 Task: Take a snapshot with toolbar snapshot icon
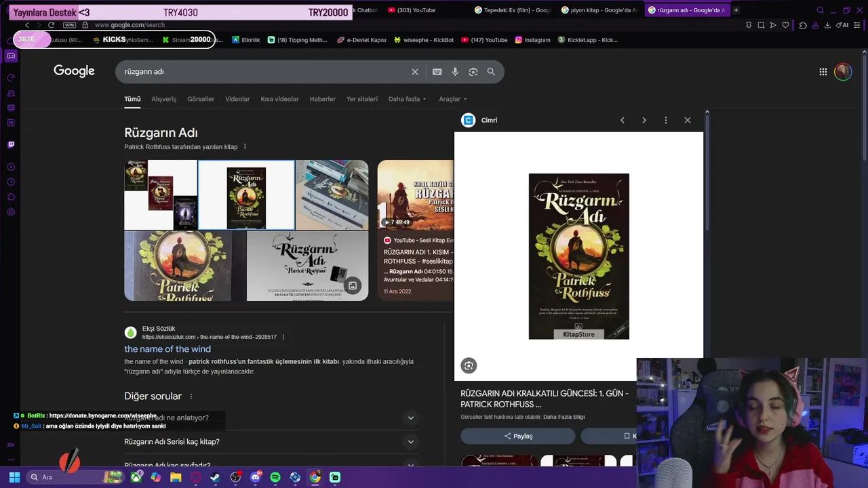(x=761, y=25)
